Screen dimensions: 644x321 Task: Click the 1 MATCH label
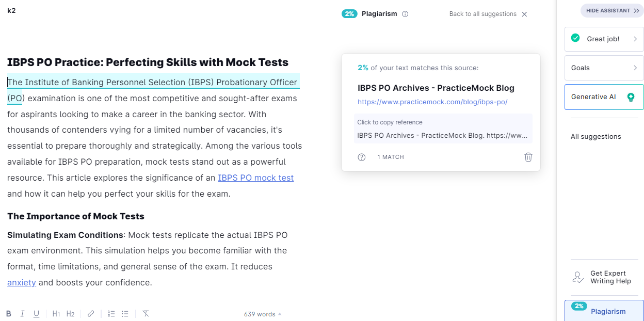(x=391, y=157)
